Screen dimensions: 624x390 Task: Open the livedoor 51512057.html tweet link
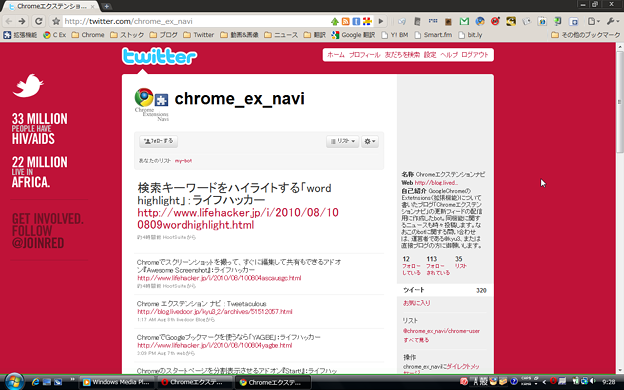click(x=214, y=312)
